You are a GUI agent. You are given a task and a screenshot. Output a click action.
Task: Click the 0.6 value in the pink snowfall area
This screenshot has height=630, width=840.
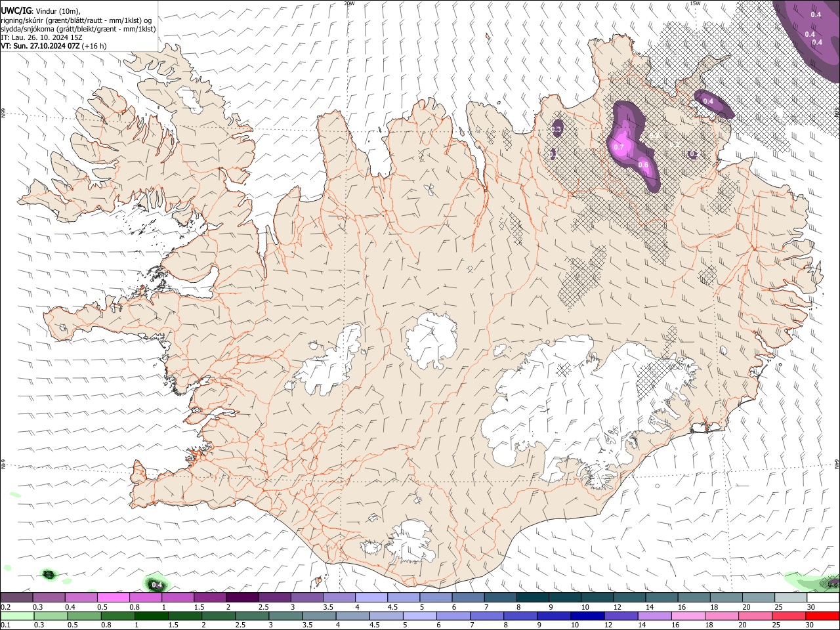pyautogui.click(x=643, y=165)
